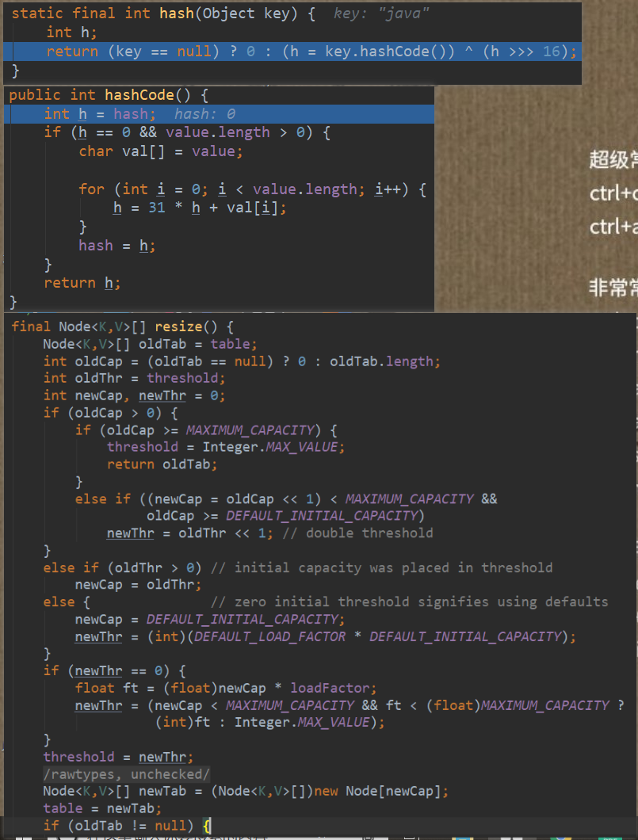Screen dimensions: 638x840
Task: Click the 'hash: 0' debugger inline value
Action: [204, 114]
